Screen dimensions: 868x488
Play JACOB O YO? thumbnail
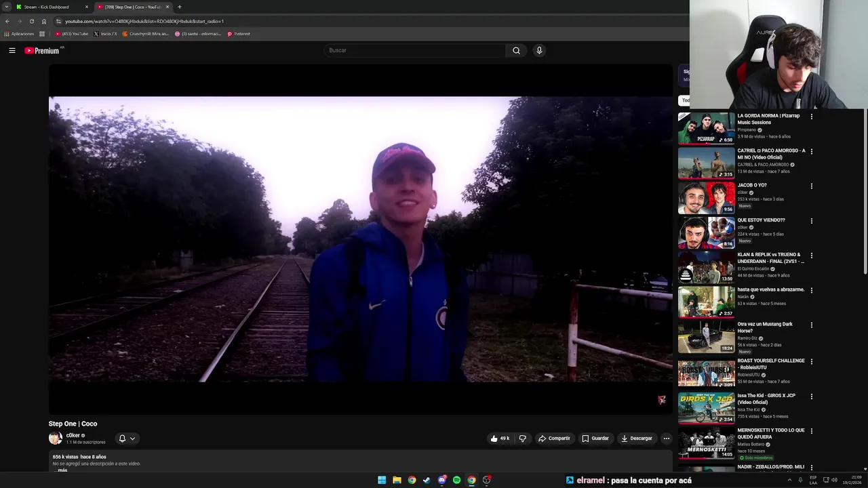click(x=706, y=198)
